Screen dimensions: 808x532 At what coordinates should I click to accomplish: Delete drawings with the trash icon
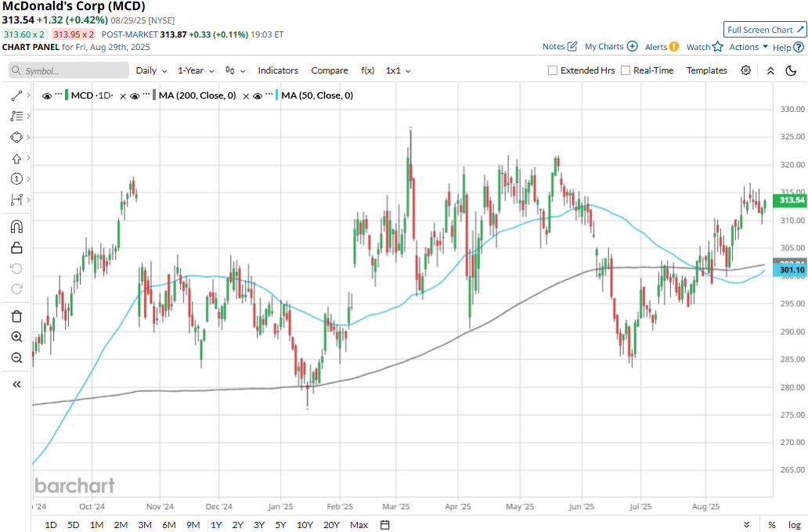coord(16,316)
